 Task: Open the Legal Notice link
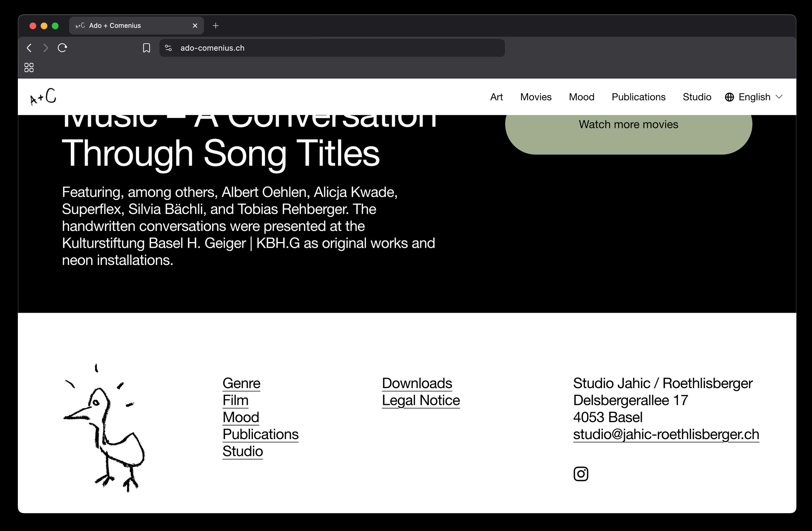[x=421, y=400]
